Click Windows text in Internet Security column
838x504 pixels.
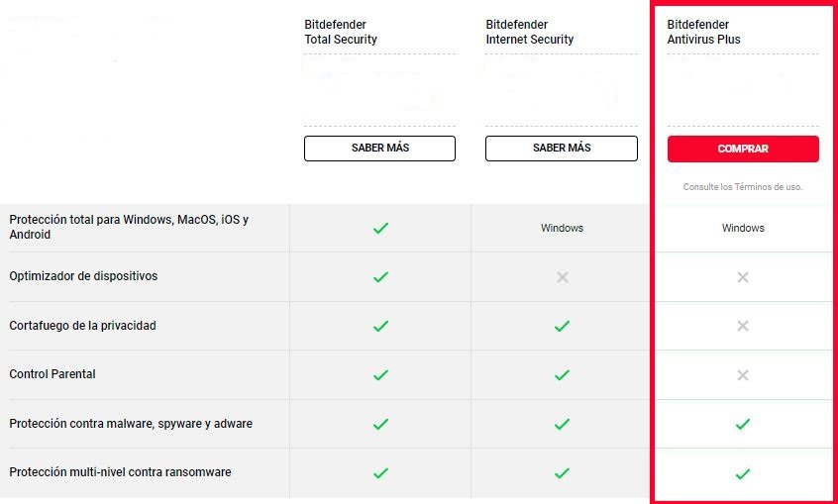point(562,228)
